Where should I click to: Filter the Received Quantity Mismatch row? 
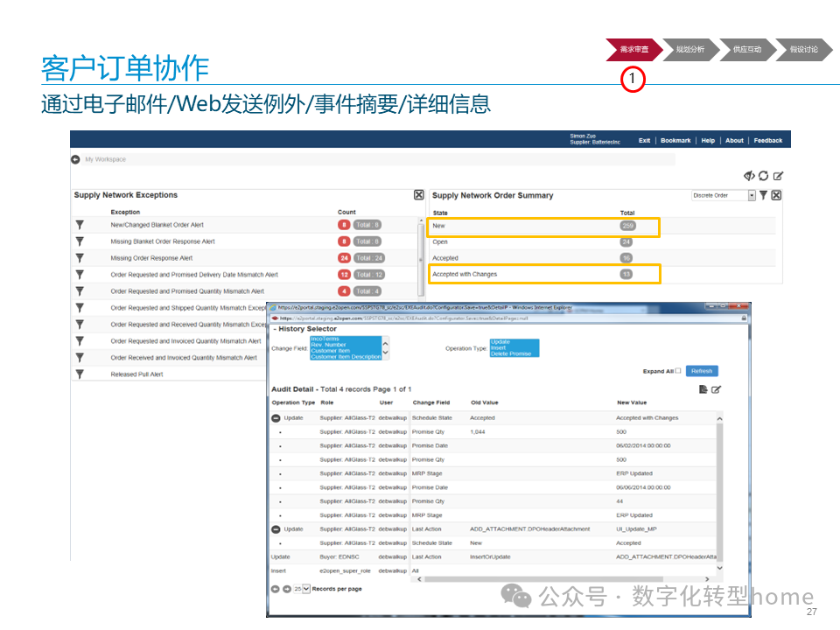point(80,325)
